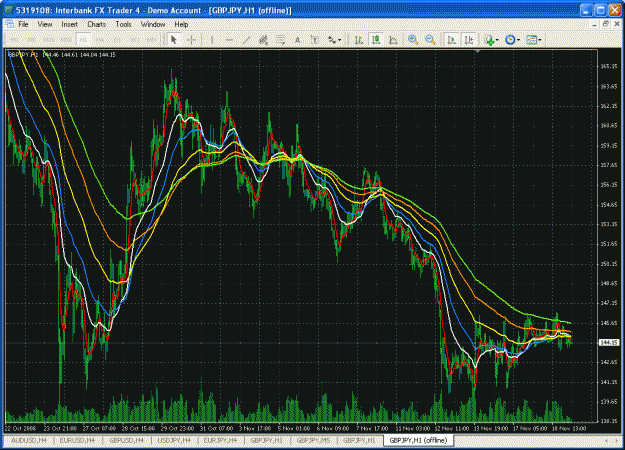Zoom in on the chart
Screen dimensions: 625x450
413,40
